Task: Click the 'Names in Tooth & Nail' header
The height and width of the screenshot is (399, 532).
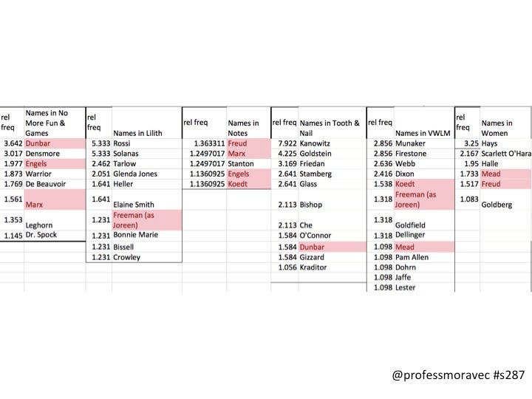Action: pos(332,123)
